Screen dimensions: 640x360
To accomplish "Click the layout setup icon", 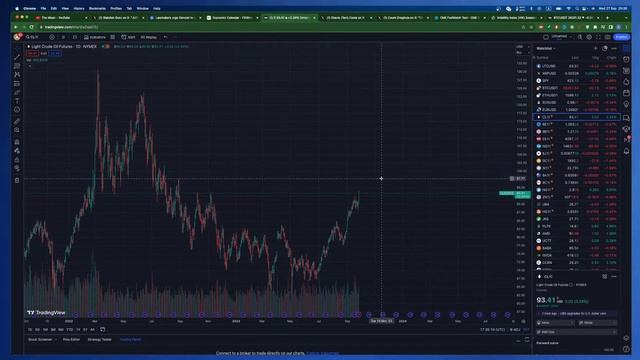I will [x=546, y=37].
